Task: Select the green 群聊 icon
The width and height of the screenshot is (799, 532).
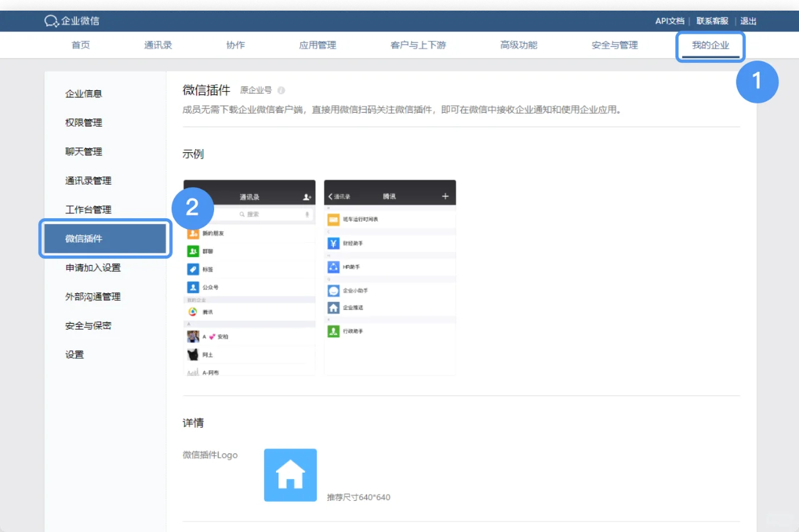Action: [x=192, y=251]
